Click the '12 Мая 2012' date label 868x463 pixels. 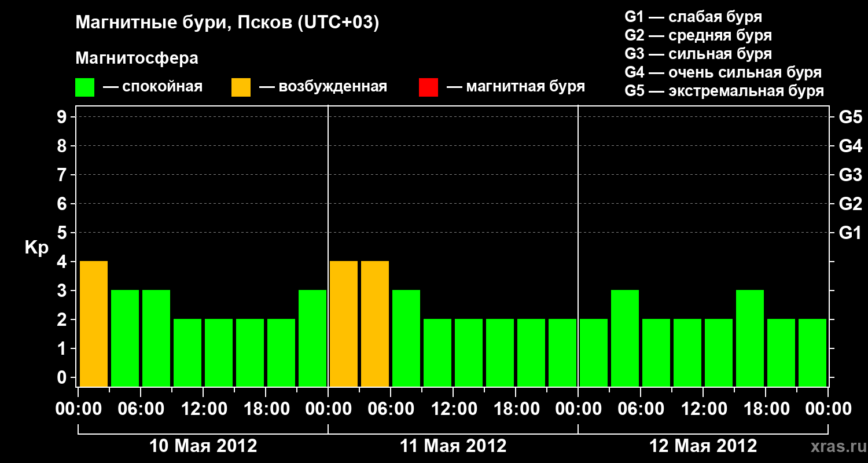click(x=703, y=446)
